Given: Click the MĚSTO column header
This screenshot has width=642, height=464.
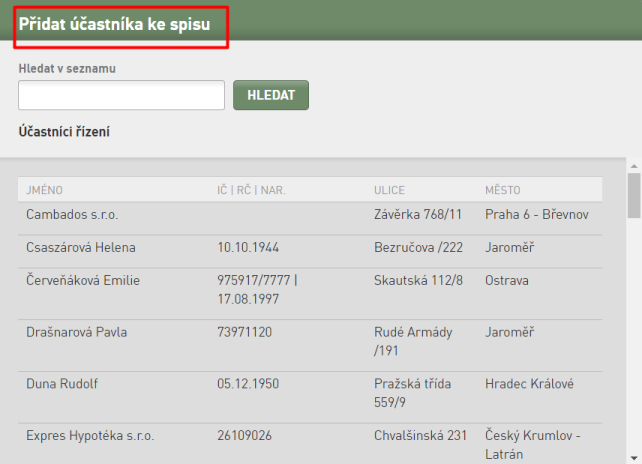Looking at the screenshot, I should [502, 190].
